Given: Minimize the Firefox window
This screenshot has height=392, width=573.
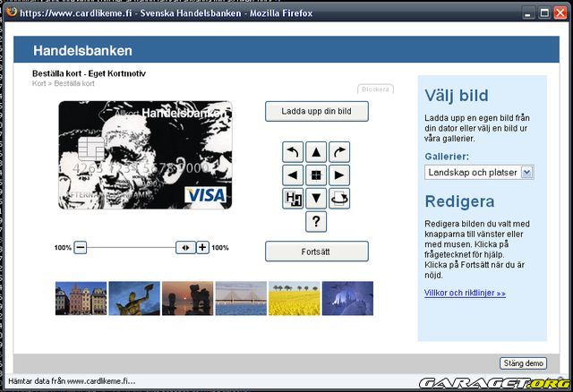Looking at the screenshot, I should pos(527,13).
